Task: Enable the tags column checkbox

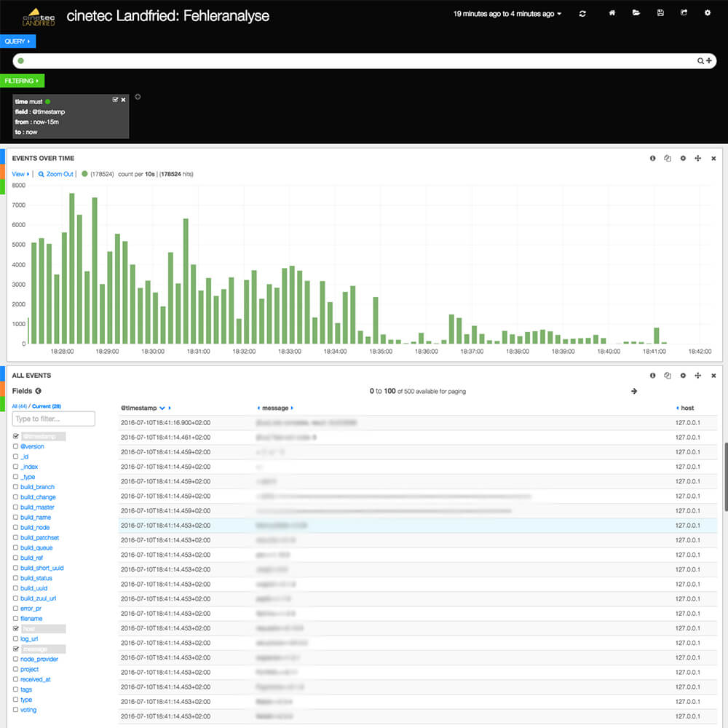Action: click(16, 689)
